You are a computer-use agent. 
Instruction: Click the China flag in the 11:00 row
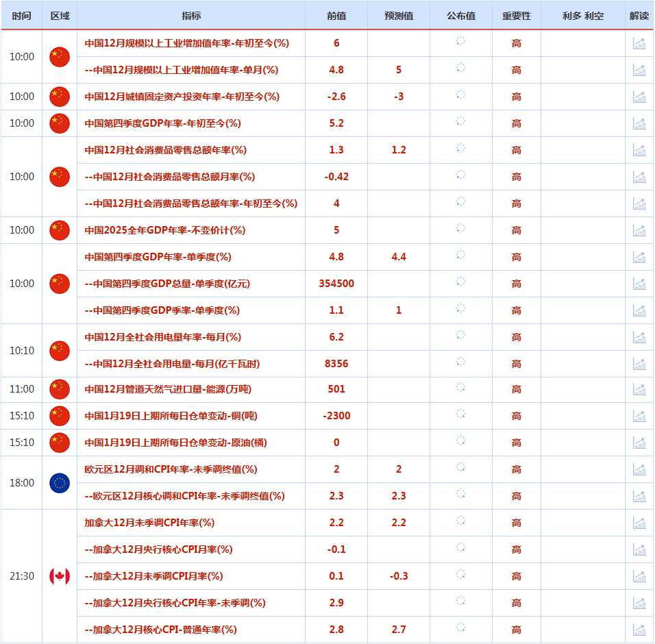[x=60, y=389]
